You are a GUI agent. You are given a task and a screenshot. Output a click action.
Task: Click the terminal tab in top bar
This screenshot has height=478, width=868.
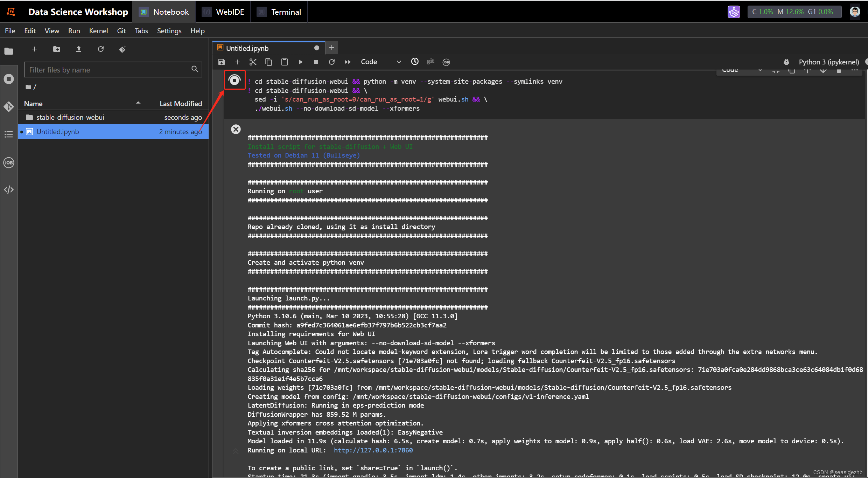coord(285,12)
